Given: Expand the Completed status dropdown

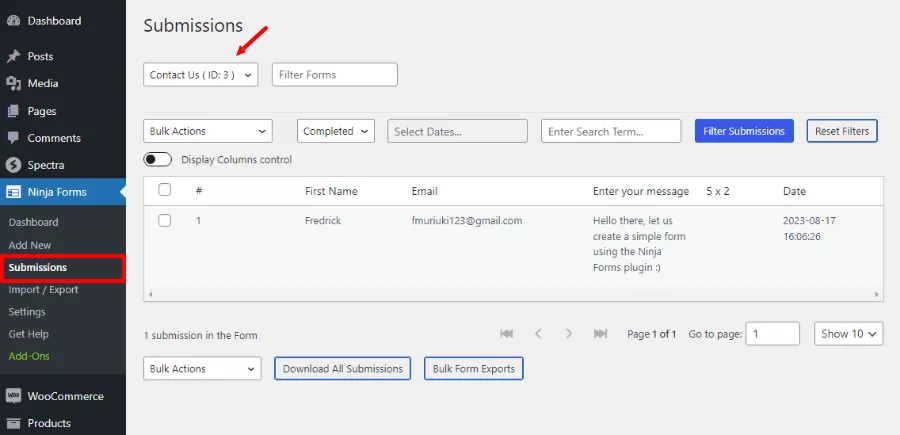Looking at the screenshot, I should coord(335,131).
